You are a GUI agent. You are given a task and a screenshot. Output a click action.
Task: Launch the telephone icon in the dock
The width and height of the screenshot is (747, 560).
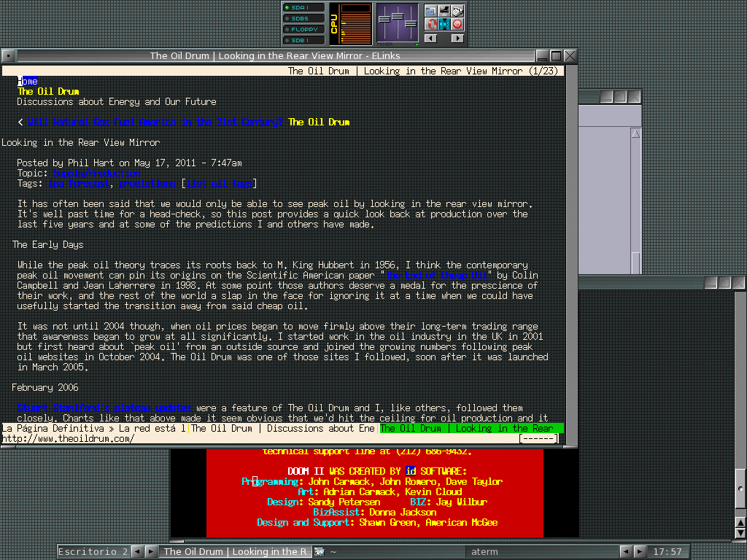coord(457,10)
